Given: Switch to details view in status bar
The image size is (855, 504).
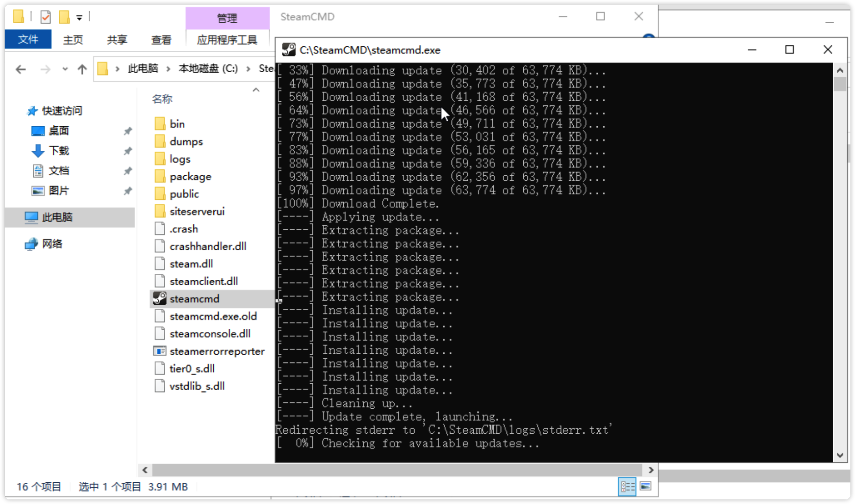Looking at the screenshot, I should click(x=627, y=486).
